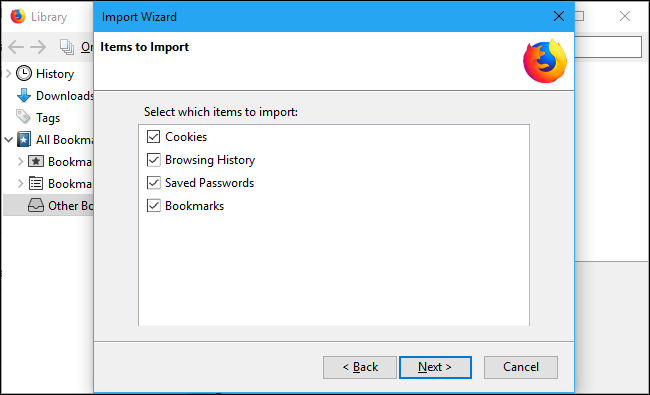
Task: Click the Other Bookmarks tray icon
Action: pyautogui.click(x=36, y=205)
